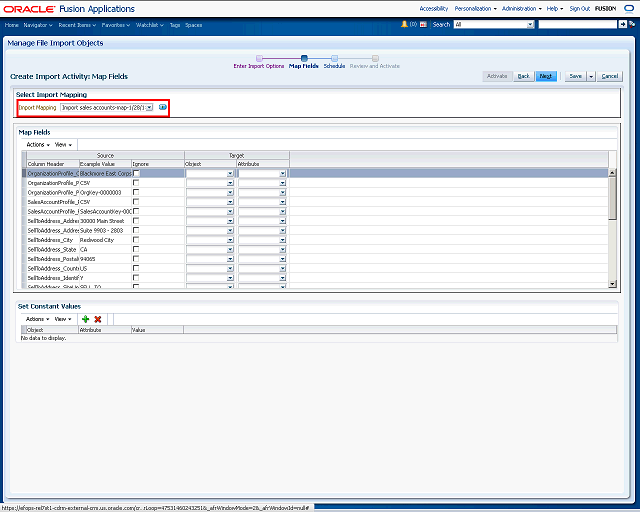Click the notifications bell icon
Image resolution: width=640 pixels, height=512 pixels.
pyautogui.click(x=404, y=24)
